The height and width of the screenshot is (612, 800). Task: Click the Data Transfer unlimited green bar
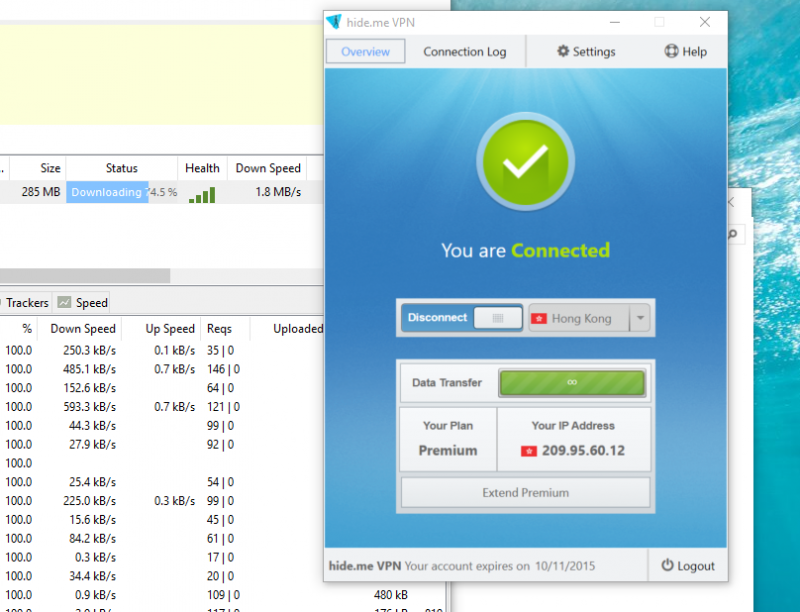click(x=572, y=382)
